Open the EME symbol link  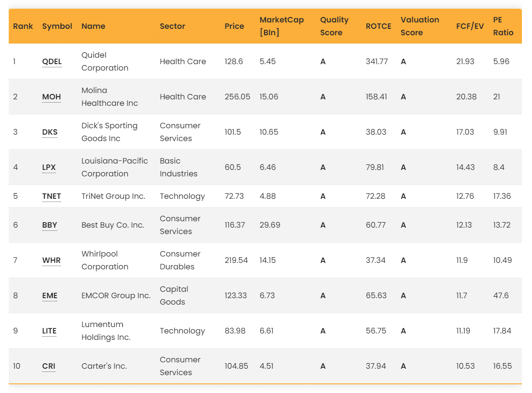[x=50, y=295]
